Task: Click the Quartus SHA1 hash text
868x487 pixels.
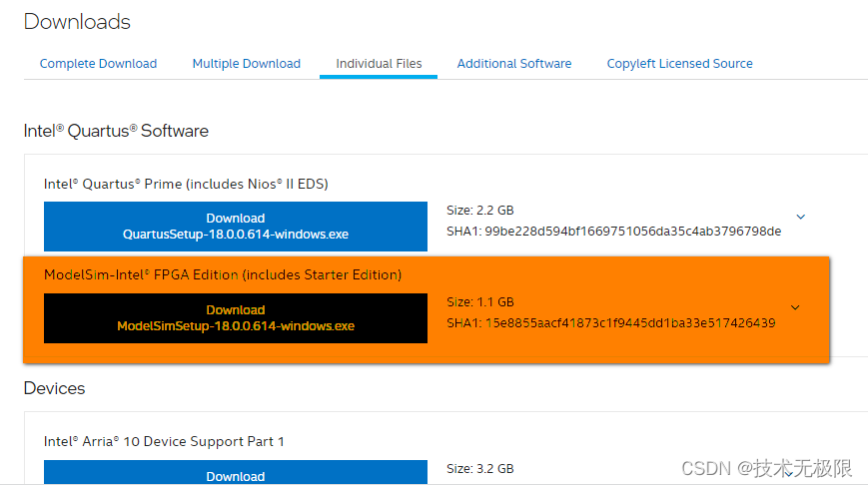Action: [x=614, y=232]
